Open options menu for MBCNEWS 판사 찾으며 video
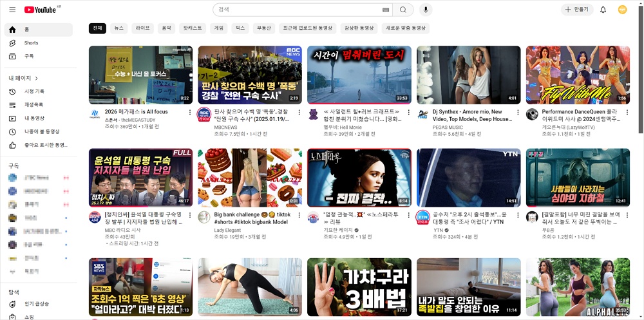This screenshot has width=644, height=320. click(299, 112)
